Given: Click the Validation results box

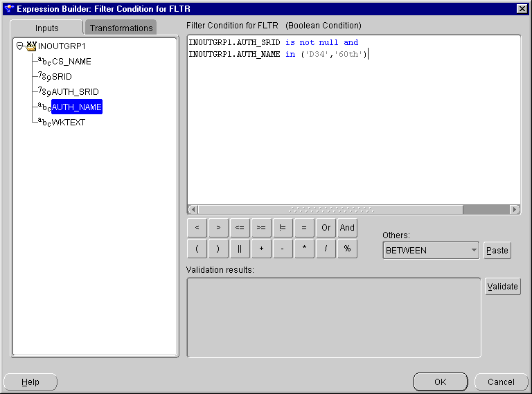Looking at the screenshot, I should click(334, 318).
